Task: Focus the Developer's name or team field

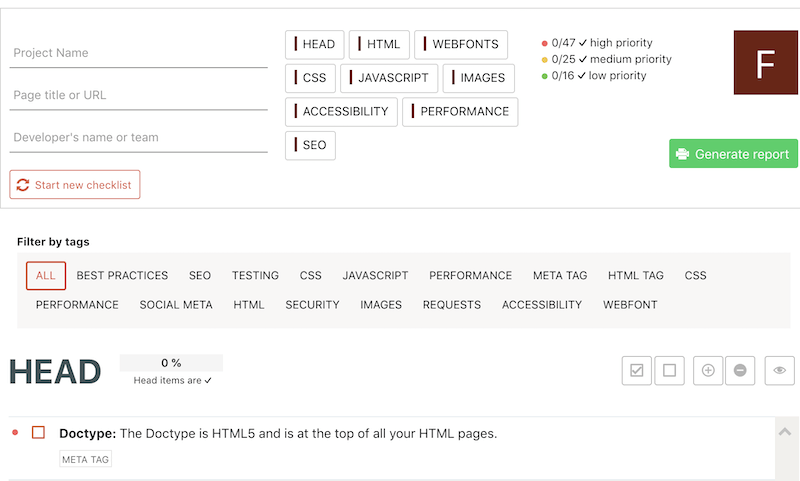Action: point(138,138)
